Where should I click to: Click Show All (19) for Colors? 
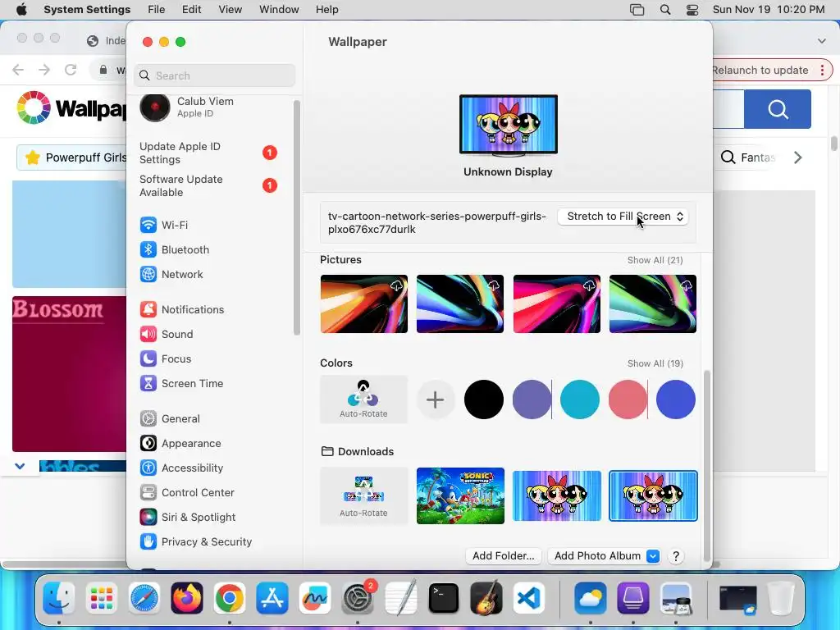[x=655, y=363]
